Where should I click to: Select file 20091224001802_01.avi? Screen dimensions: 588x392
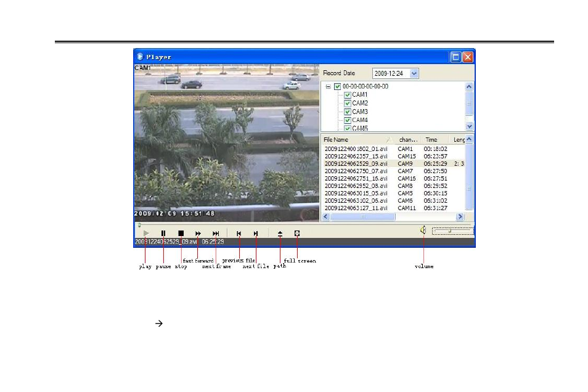[x=356, y=149]
